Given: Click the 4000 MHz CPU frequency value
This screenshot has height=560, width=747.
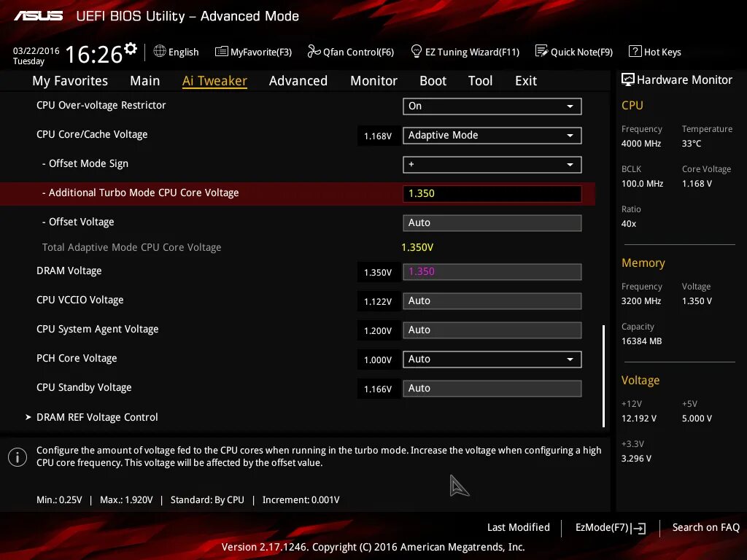Looking at the screenshot, I should (641, 144).
